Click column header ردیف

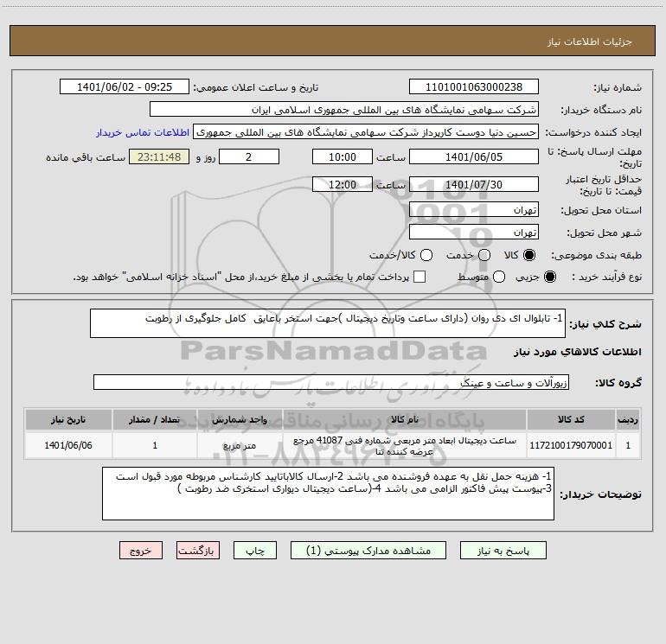628,419
